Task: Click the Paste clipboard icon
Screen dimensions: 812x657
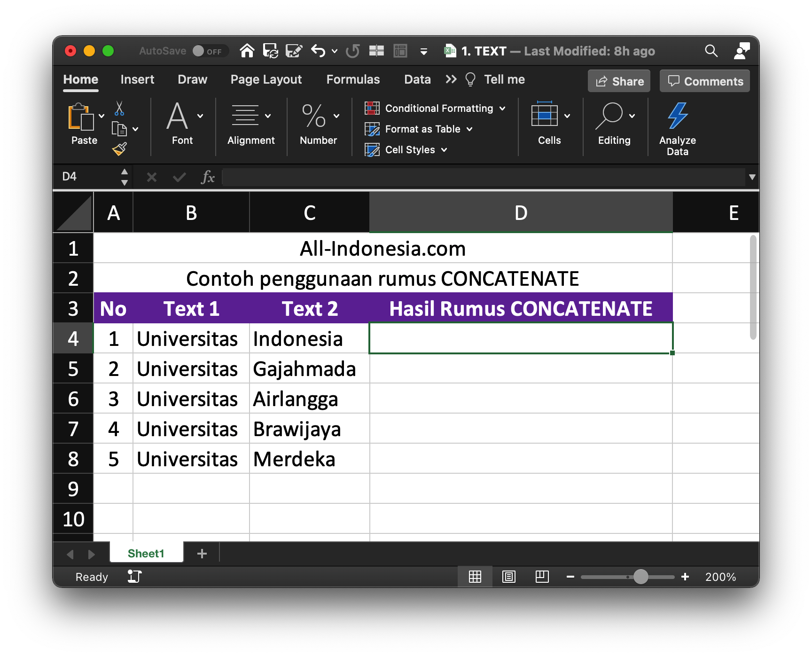Action: click(x=80, y=117)
